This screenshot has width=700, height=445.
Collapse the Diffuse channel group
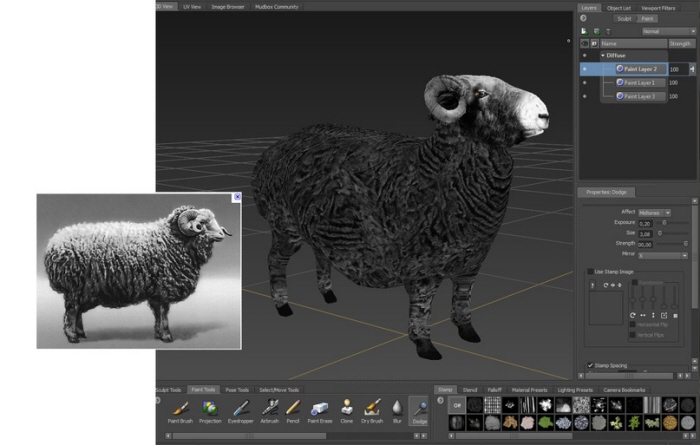point(603,55)
